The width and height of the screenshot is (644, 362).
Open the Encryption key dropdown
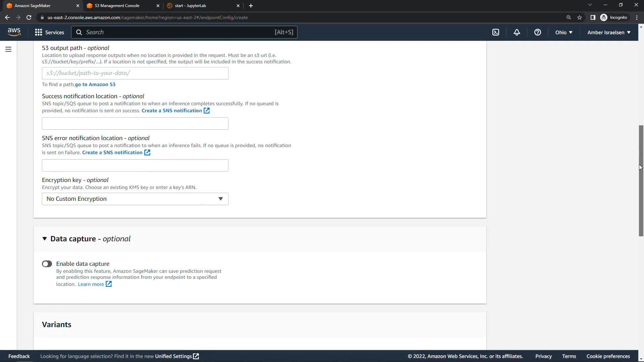(x=135, y=199)
